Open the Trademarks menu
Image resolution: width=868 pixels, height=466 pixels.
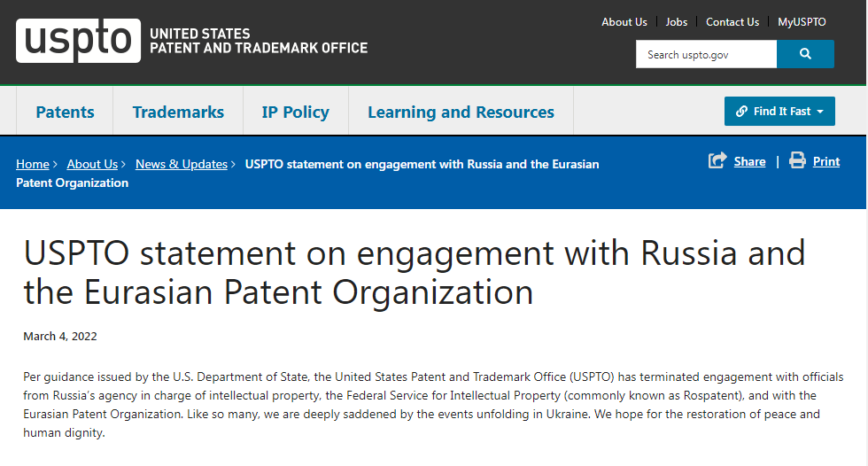[x=178, y=112]
